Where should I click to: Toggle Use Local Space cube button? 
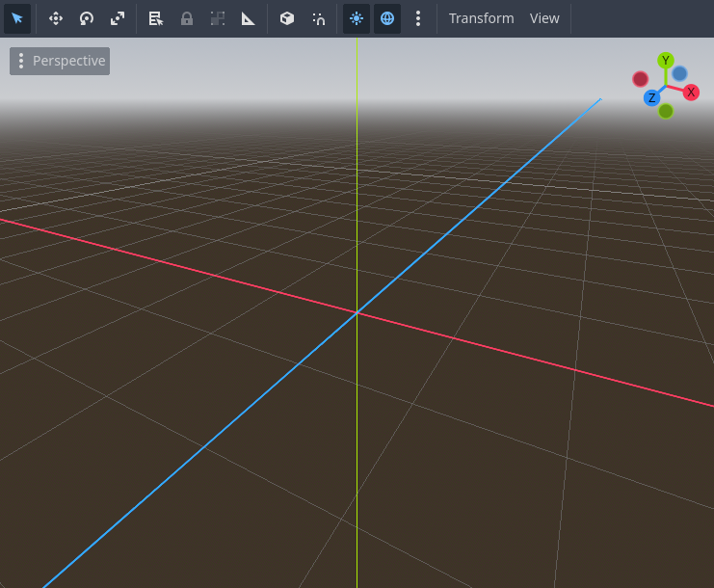(x=287, y=18)
